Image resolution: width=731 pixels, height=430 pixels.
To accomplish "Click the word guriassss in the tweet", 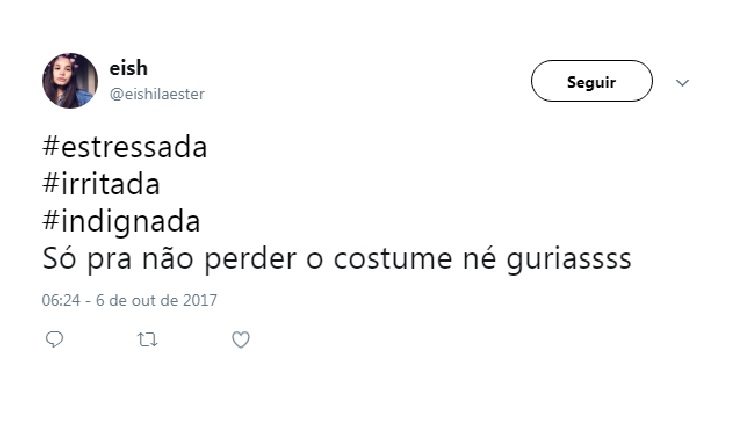I will click(569, 260).
